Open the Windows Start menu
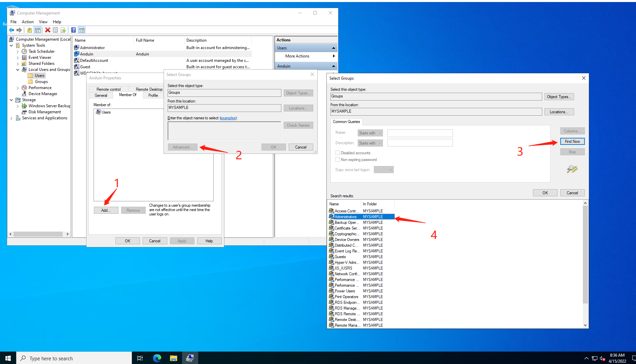 tap(8, 358)
